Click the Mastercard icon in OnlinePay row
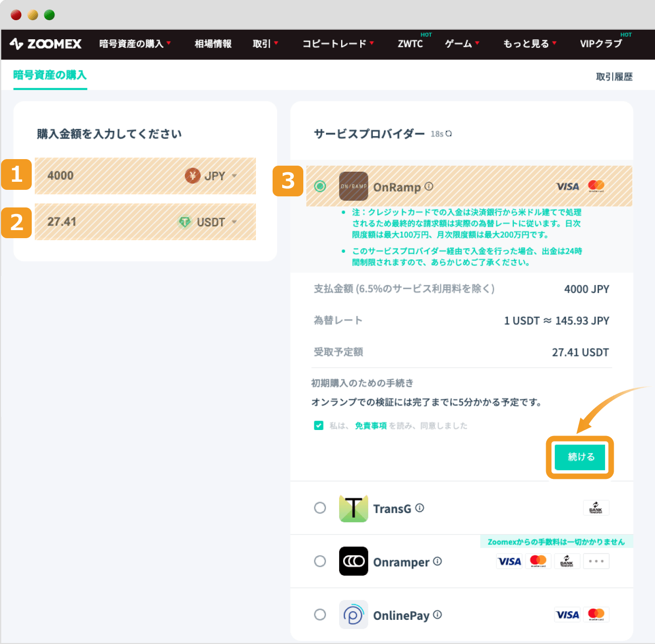Viewport: 655px width, 644px height. [597, 614]
